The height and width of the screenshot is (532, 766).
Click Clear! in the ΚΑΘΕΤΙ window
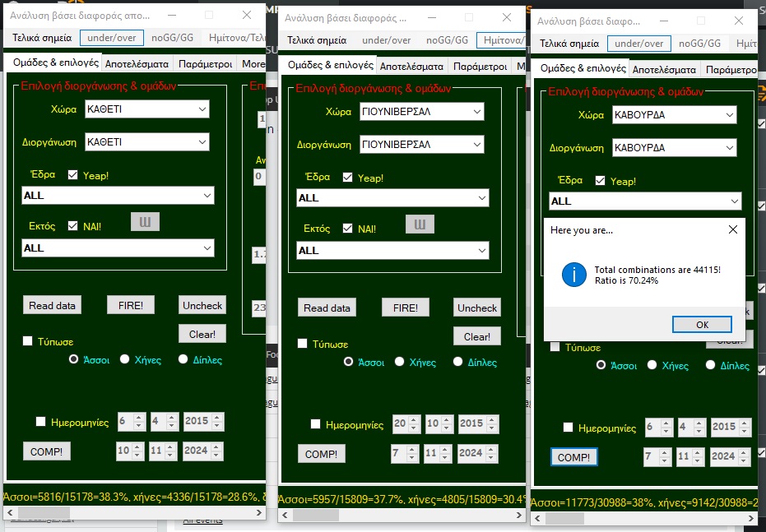[202, 335]
